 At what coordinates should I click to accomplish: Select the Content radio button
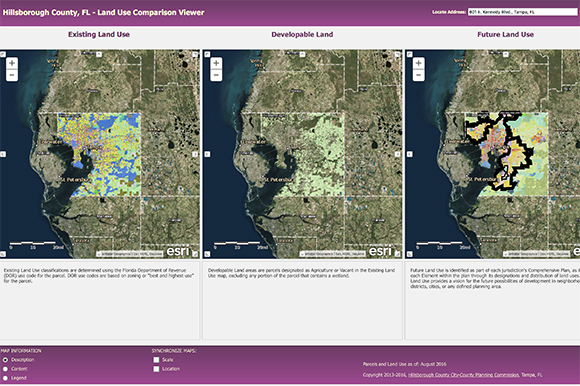(x=5, y=369)
